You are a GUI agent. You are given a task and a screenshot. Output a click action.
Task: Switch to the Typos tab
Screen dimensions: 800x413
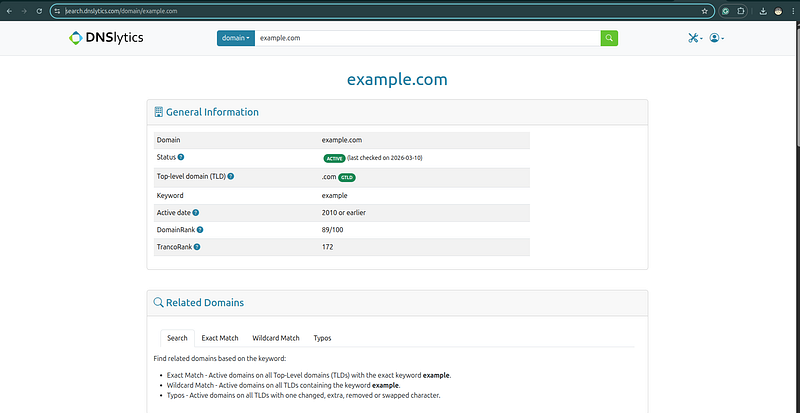pos(322,338)
